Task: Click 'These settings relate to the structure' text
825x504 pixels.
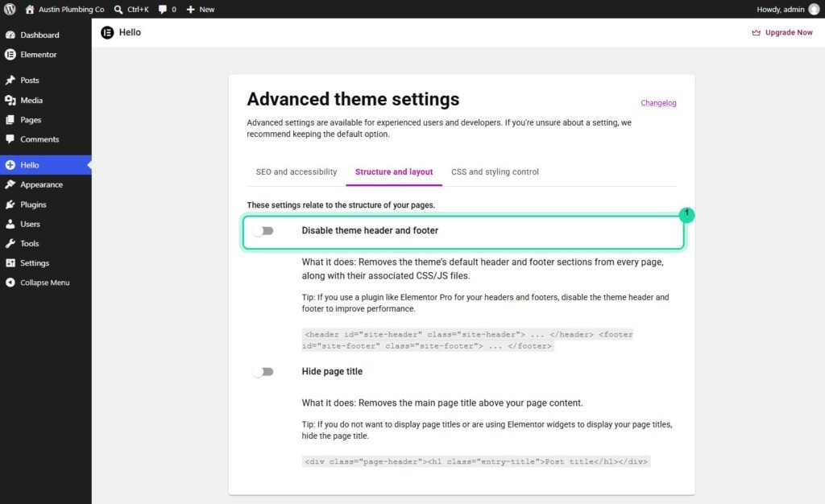Action: tap(341, 205)
